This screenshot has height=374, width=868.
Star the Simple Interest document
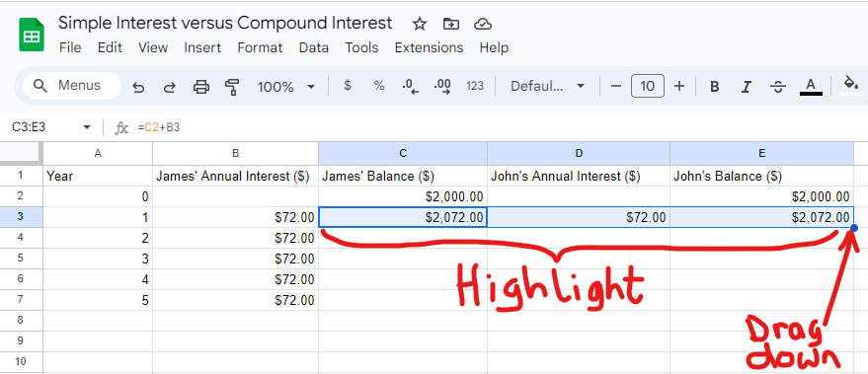(x=420, y=24)
